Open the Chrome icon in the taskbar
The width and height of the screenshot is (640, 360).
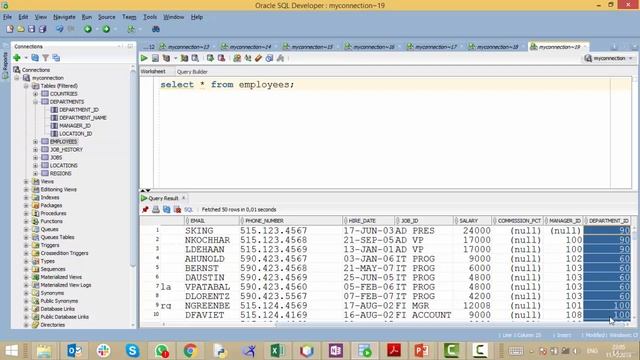pos(190,351)
